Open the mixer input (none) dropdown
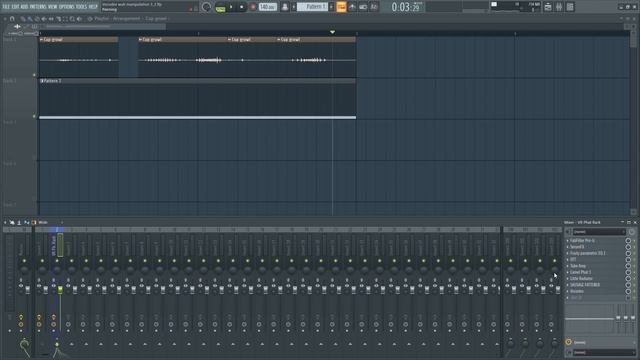 click(599, 232)
